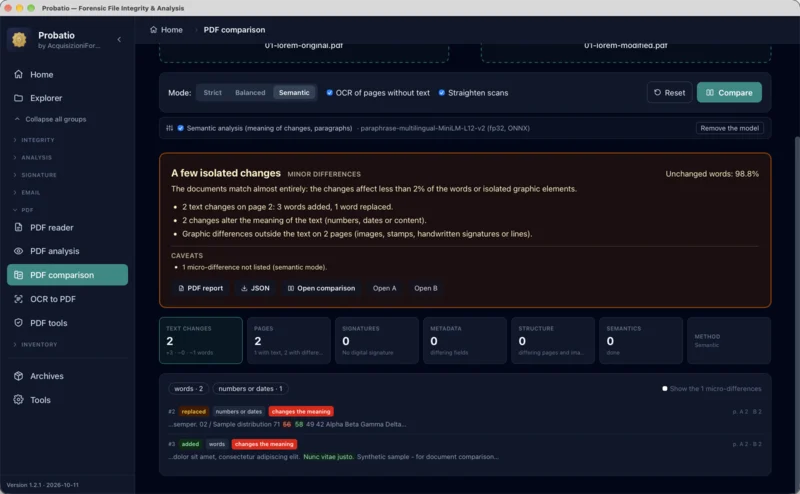This screenshot has height=494, width=800.
Task: Click the OCR to PDF scan icon
Action: (x=18, y=299)
